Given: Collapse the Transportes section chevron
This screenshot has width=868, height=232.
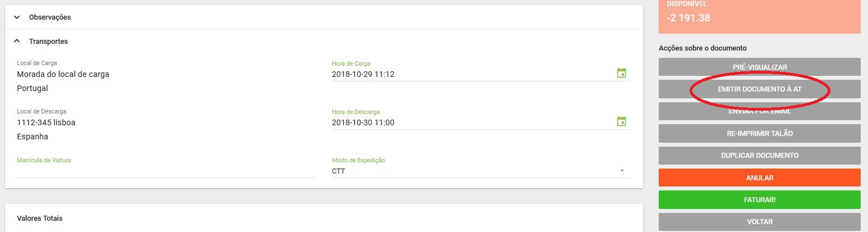Looking at the screenshot, I should pyautogui.click(x=17, y=42).
